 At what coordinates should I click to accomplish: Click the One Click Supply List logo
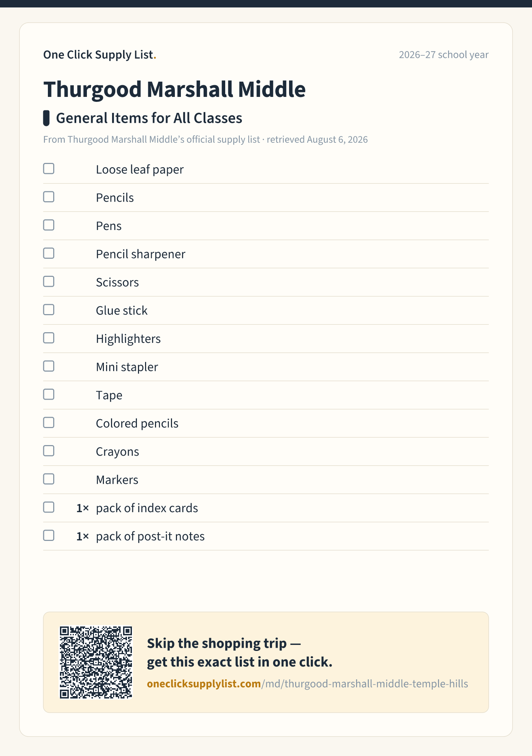click(x=100, y=55)
